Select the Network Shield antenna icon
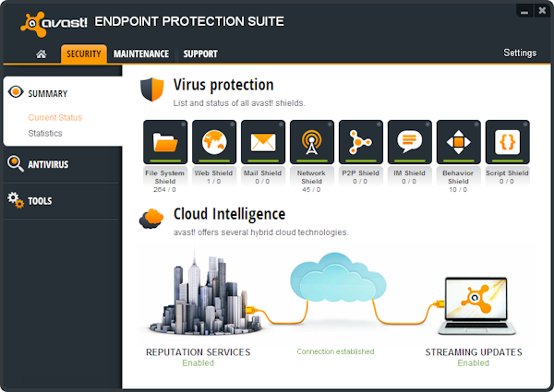The width and height of the screenshot is (554, 392). pyautogui.click(x=312, y=142)
